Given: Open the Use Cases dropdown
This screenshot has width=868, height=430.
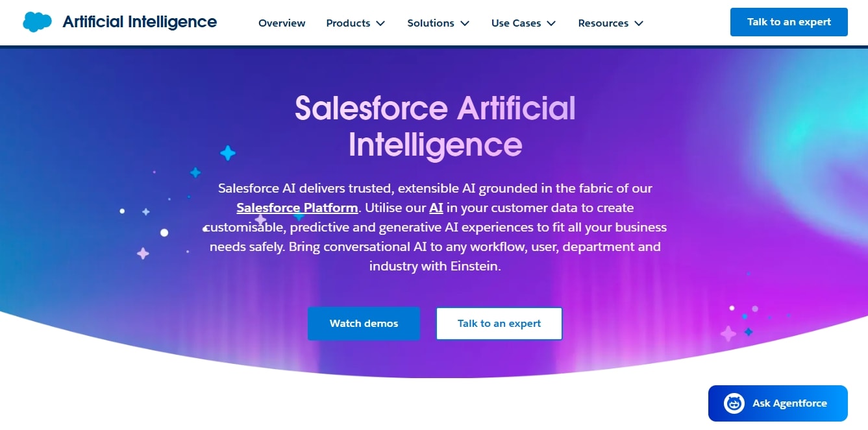Looking at the screenshot, I should point(551,23).
